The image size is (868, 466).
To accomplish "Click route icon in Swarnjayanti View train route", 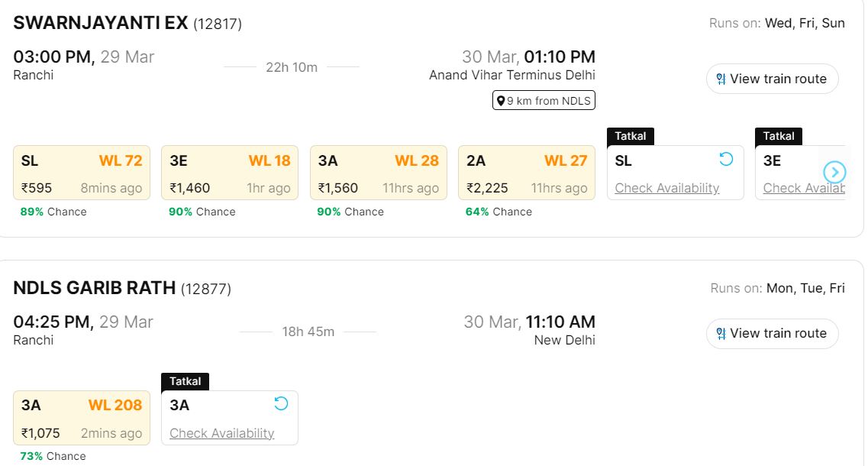I will 720,79.
